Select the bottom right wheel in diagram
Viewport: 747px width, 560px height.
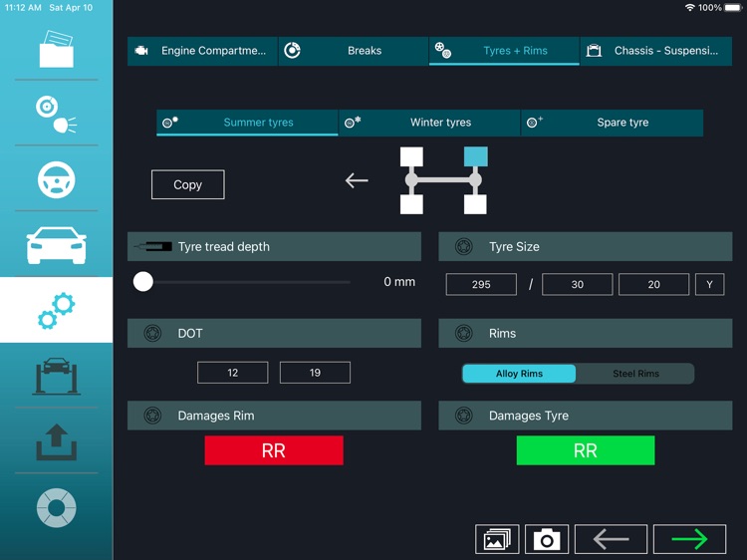[x=475, y=204]
